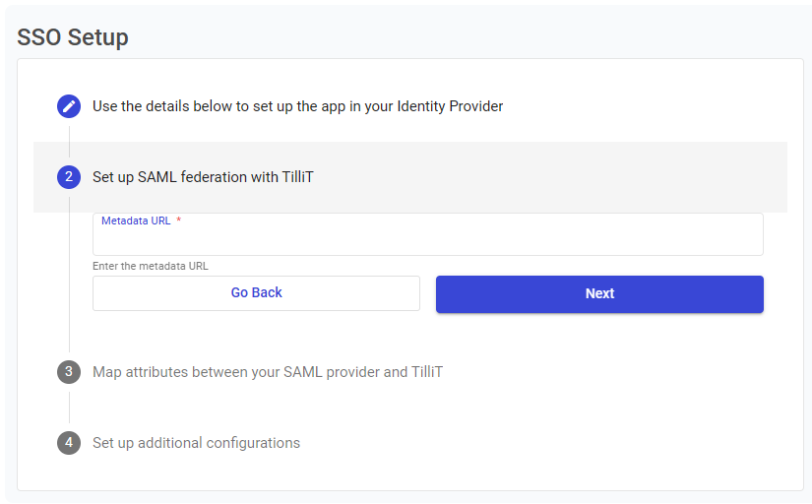The height and width of the screenshot is (504, 812).
Task: Click the SSO Setup page heading
Action: 73,37
